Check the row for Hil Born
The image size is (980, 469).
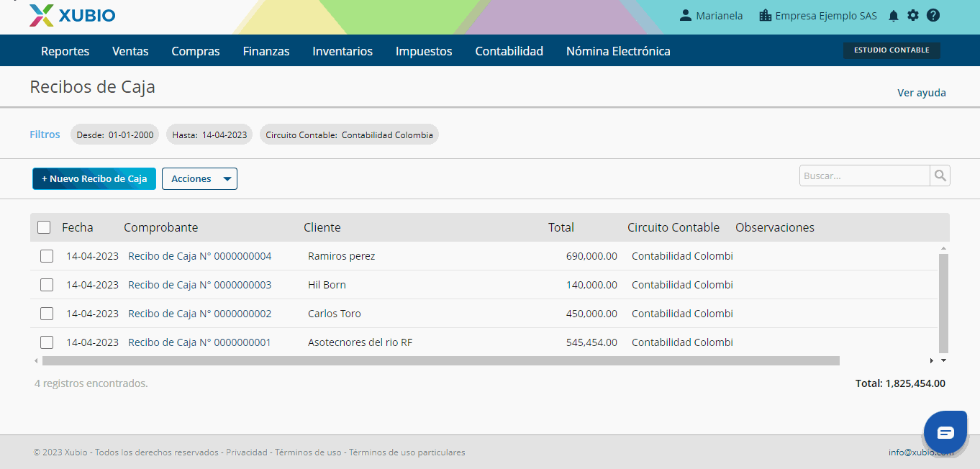[x=47, y=285]
